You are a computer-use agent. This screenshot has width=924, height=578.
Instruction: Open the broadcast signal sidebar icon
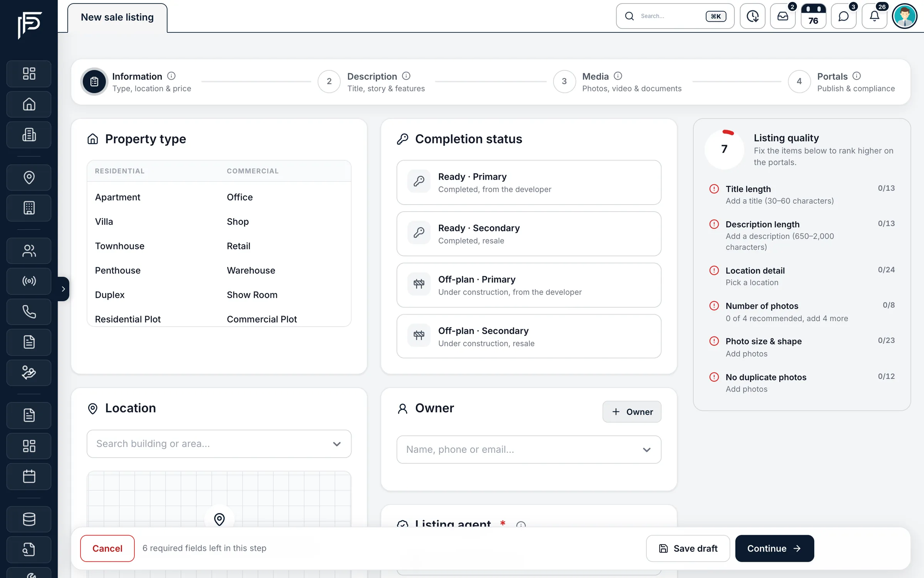tap(29, 281)
